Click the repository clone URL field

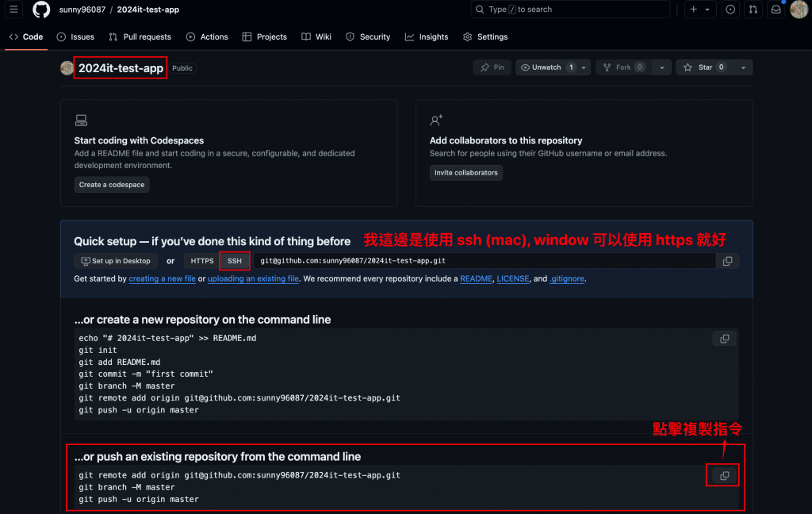[x=485, y=261]
